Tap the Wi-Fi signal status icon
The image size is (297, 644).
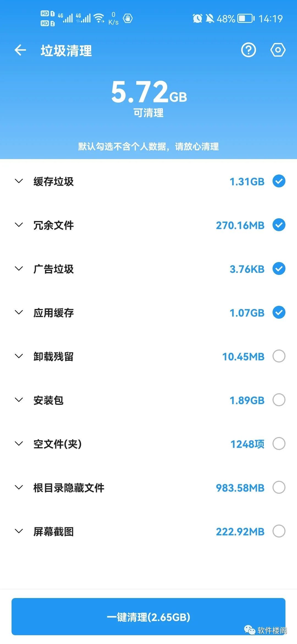pyautogui.click(x=99, y=18)
